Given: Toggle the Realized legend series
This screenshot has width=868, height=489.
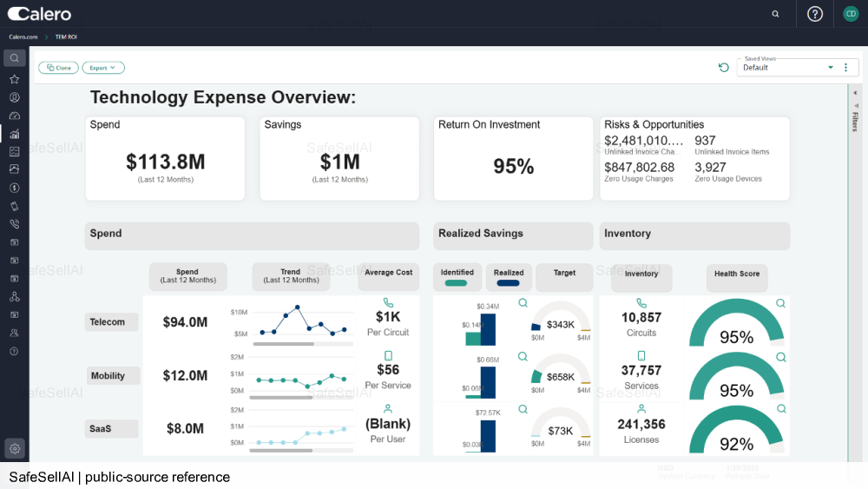Looking at the screenshot, I should pyautogui.click(x=508, y=277).
